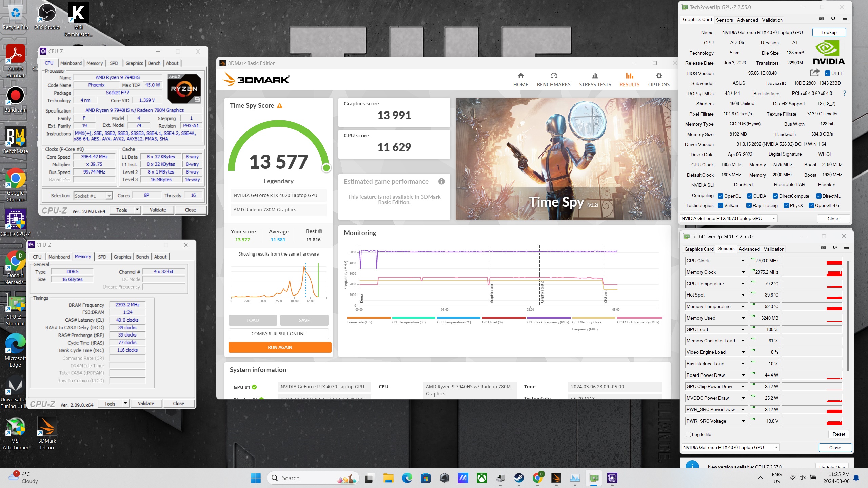Open the HOME icon in 3DMark
Screen dimensions: 868x488
(x=520, y=76)
